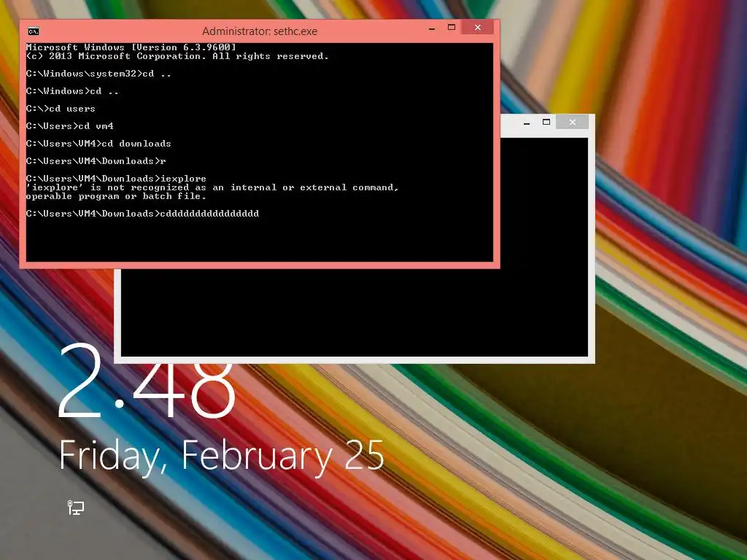Click the "C:\Users\VM4\Downloads>r" line
This screenshot has height=560, width=747.
[x=96, y=161]
